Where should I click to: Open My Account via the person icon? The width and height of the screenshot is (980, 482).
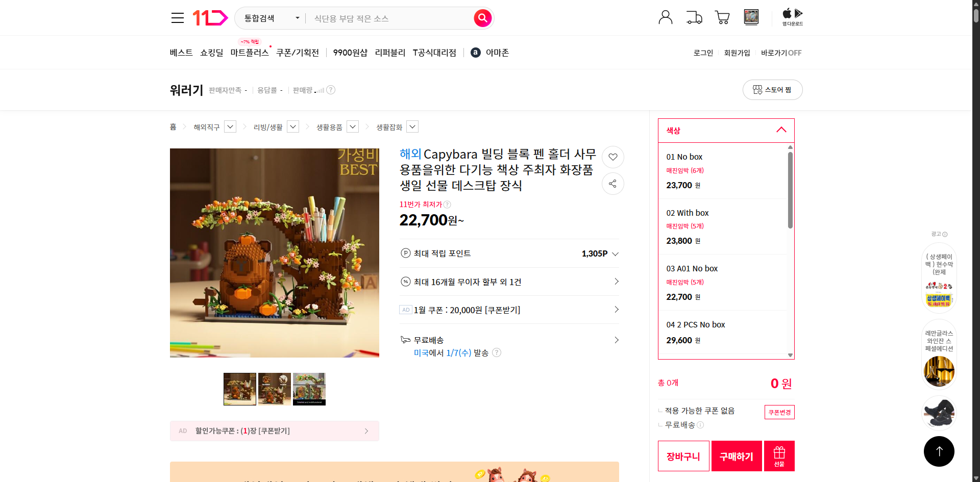coord(665,17)
